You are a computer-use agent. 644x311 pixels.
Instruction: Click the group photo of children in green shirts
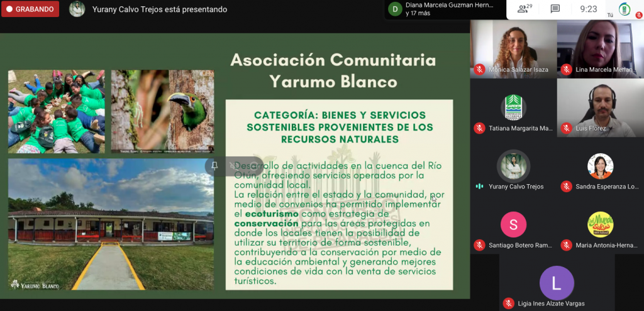tap(56, 111)
